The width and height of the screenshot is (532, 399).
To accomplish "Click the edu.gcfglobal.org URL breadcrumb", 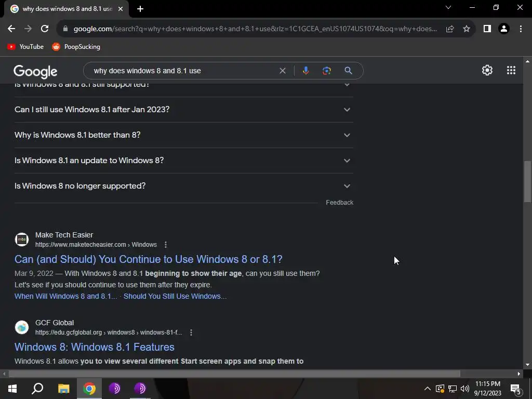I will [109, 332].
